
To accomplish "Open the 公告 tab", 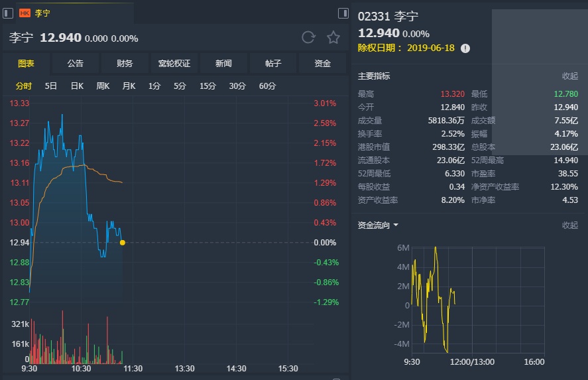I will [76, 63].
